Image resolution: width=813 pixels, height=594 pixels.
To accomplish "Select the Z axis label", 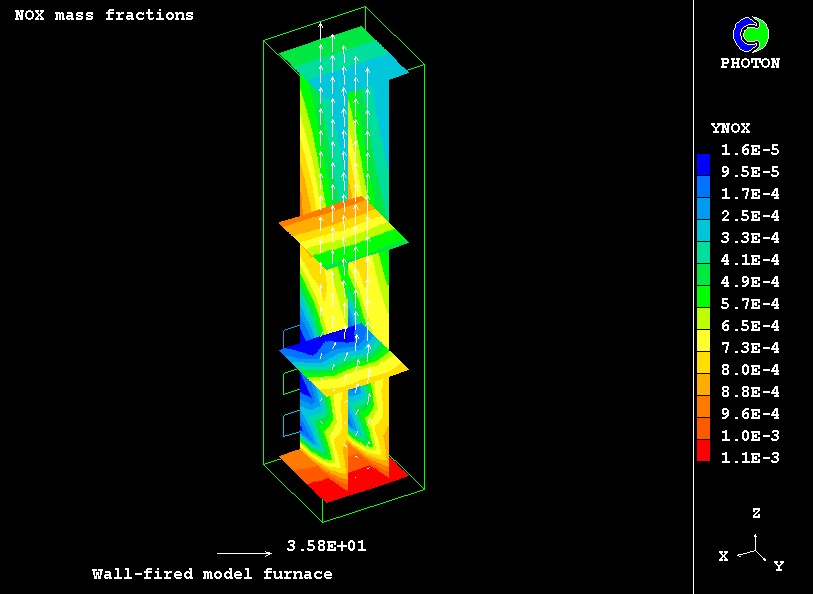I will pos(757,513).
